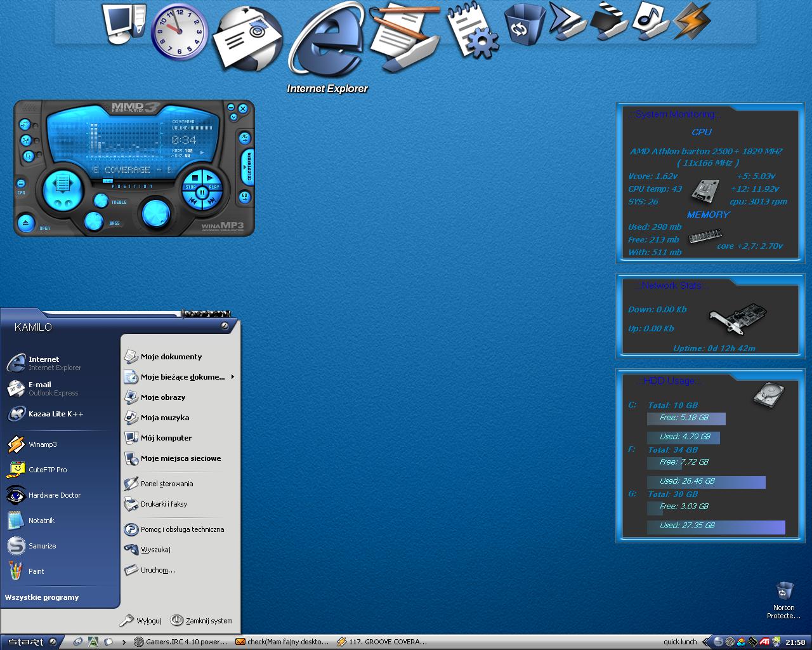Toggle repeat button in Winamp player

tap(26, 140)
